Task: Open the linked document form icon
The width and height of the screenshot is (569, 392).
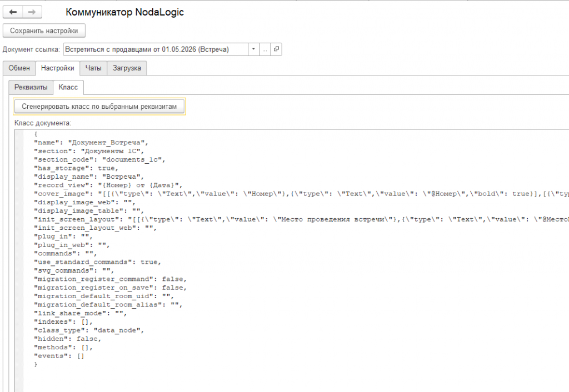Action: coord(276,49)
